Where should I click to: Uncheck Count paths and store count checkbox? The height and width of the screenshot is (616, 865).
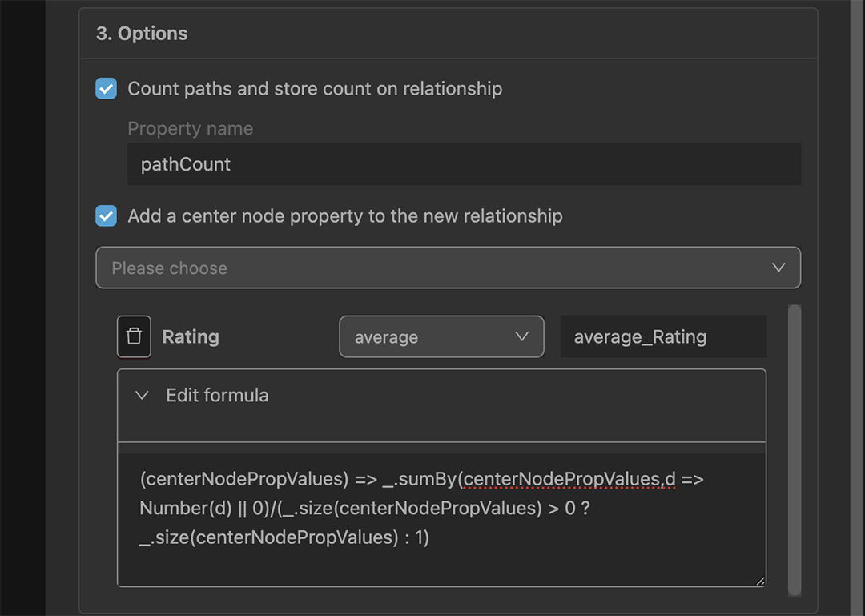[x=107, y=88]
